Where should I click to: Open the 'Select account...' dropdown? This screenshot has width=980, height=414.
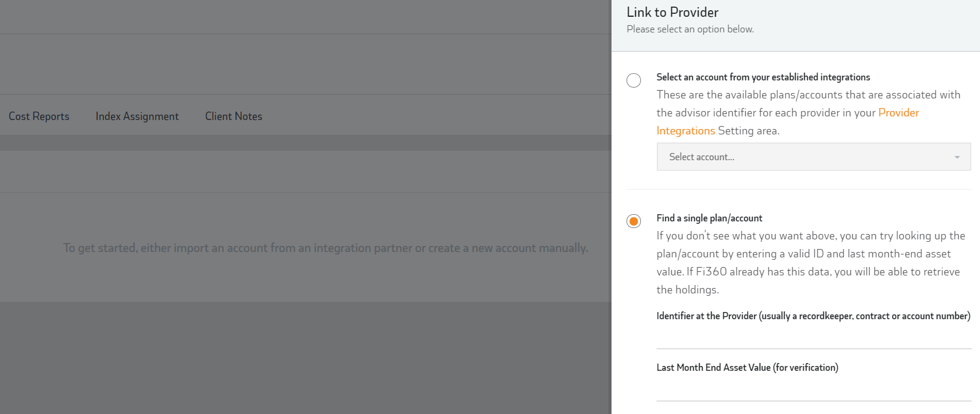[804, 157]
